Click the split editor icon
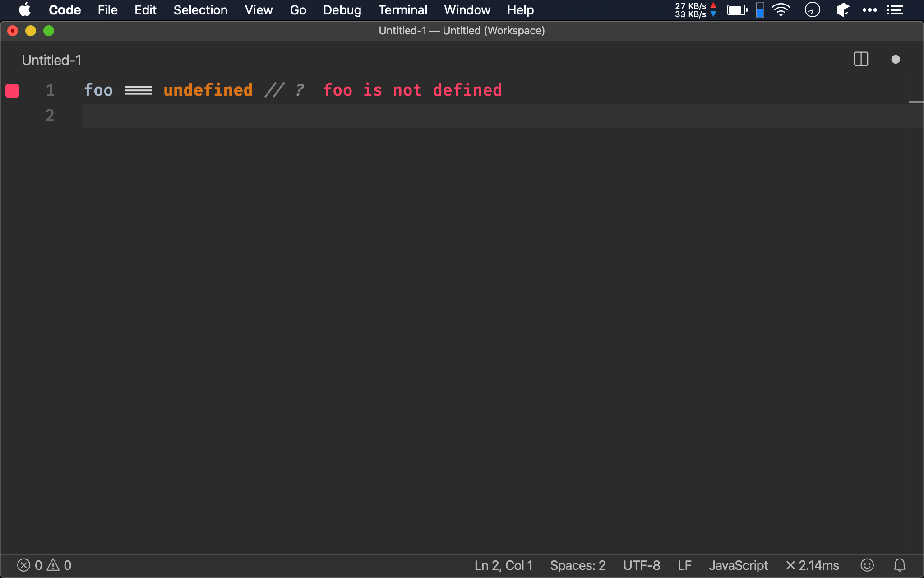 pyautogui.click(x=861, y=59)
